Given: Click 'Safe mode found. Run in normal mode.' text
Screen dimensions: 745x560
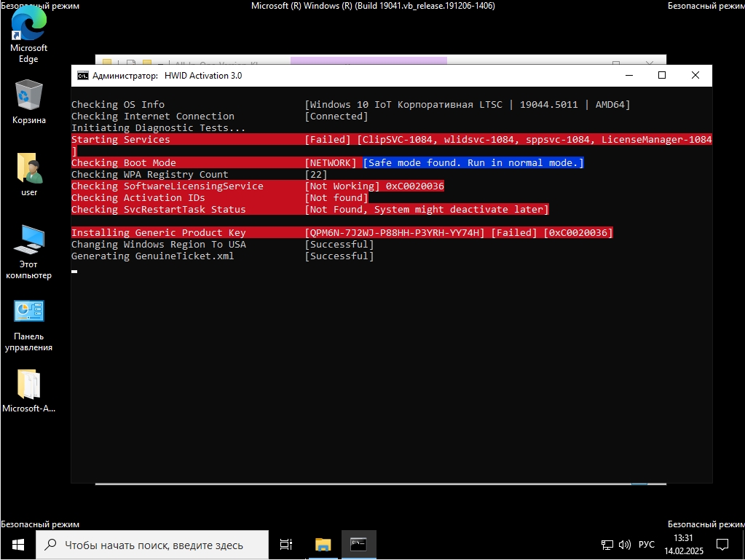Looking at the screenshot, I should [473, 162].
